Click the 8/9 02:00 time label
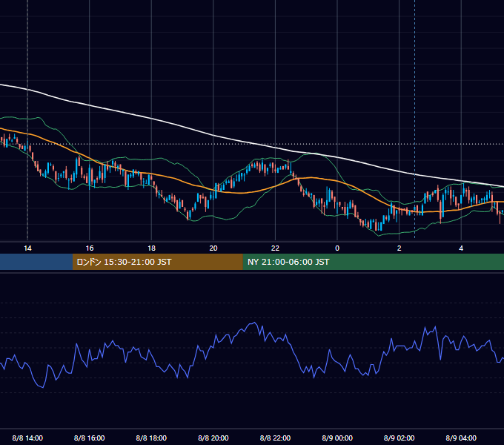Screen dimensions: 504x445 (x=399, y=438)
